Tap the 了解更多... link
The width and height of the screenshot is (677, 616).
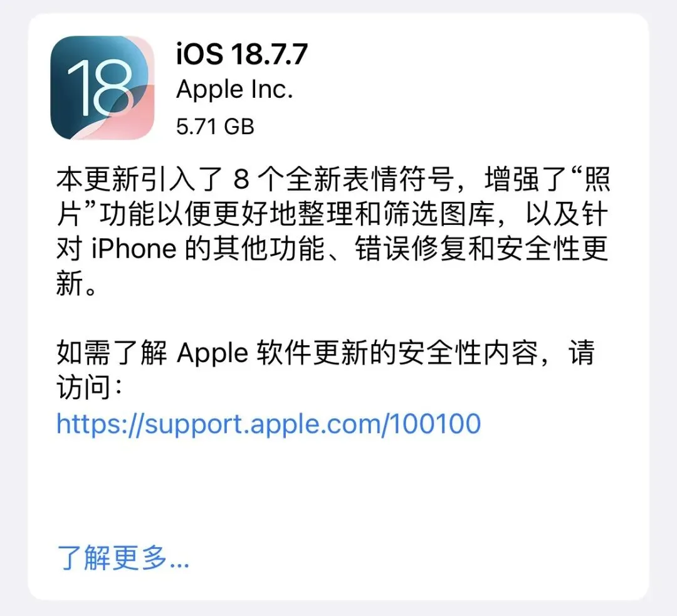123,558
